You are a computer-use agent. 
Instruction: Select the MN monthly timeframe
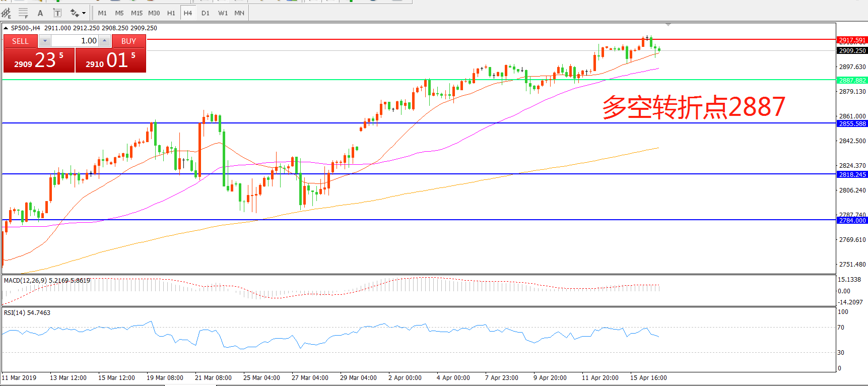coord(239,13)
